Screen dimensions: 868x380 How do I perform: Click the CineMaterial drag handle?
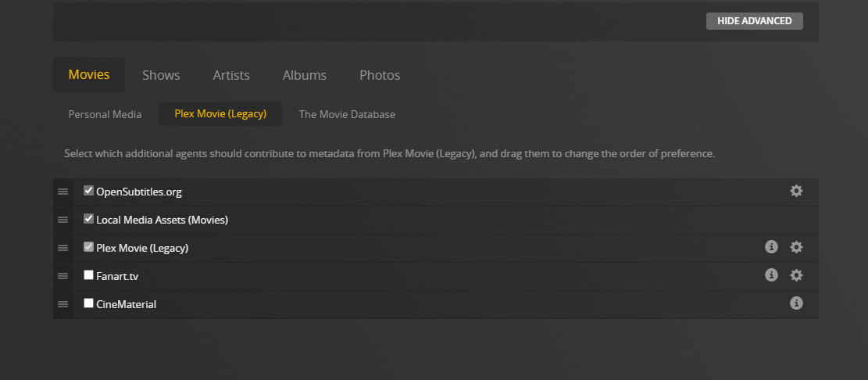click(63, 304)
